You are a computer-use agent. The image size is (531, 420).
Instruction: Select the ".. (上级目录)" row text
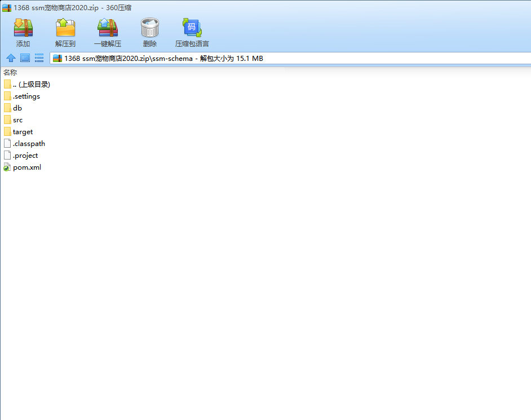click(x=32, y=85)
